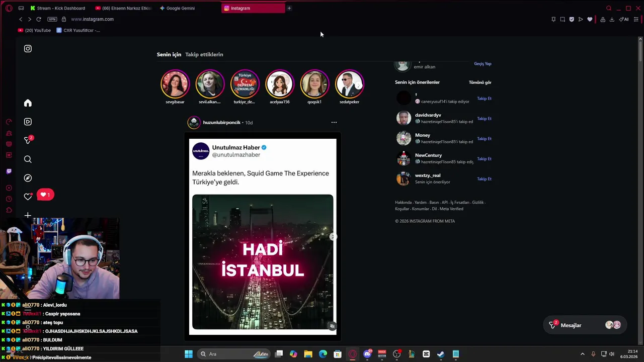
Task: Switch to Takip ettiklerin feed tab
Action: click(204, 54)
